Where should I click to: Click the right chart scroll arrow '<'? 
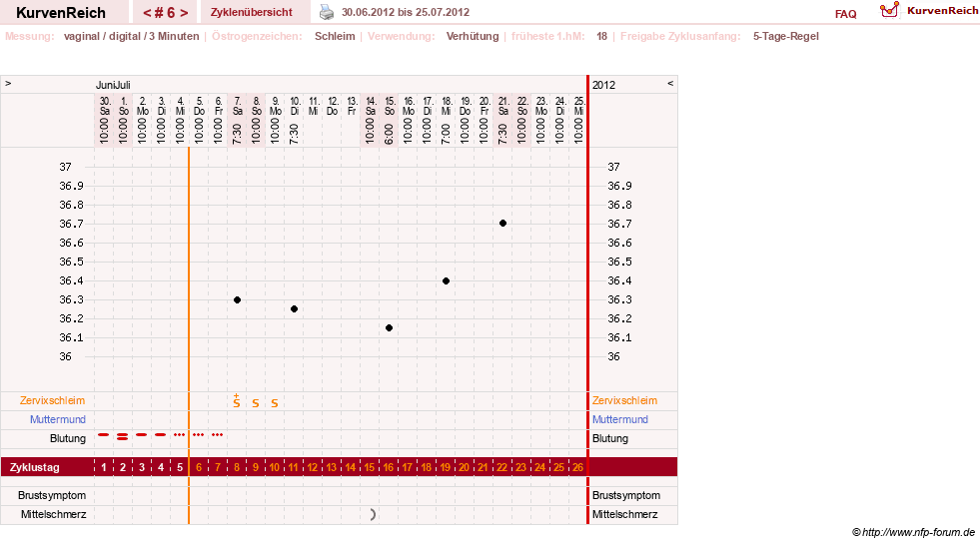point(670,83)
